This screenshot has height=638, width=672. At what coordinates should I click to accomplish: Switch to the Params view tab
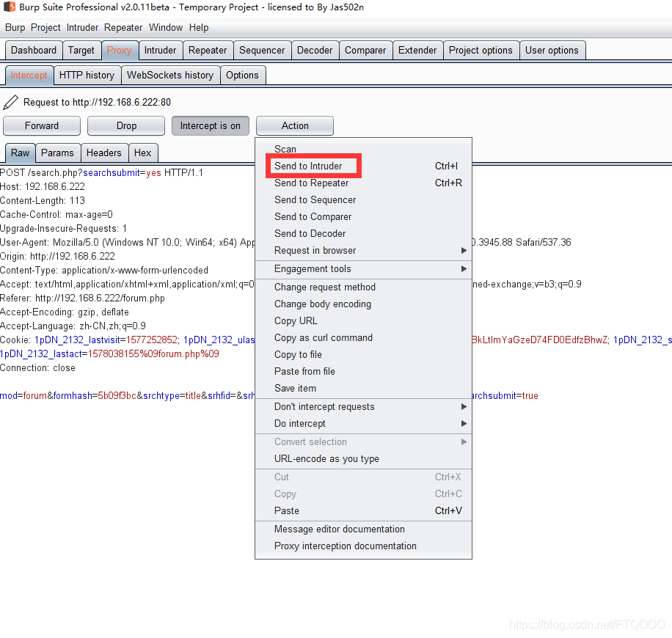pyautogui.click(x=57, y=153)
